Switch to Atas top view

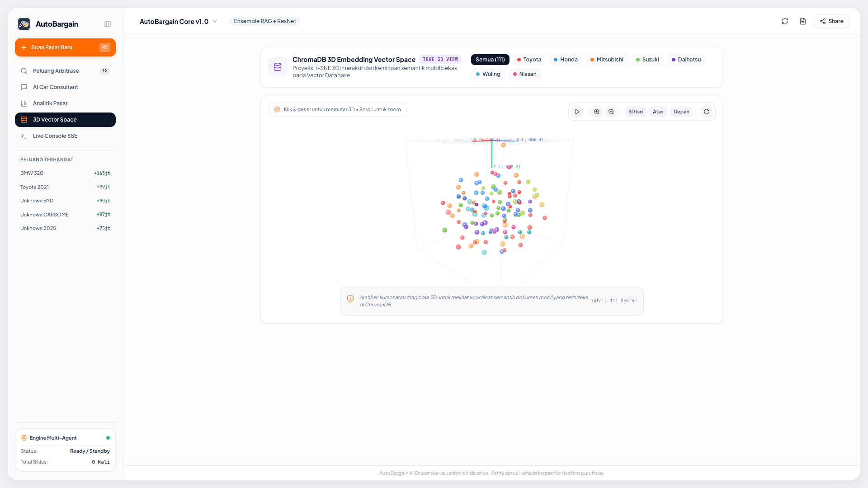[x=658, y=112]
